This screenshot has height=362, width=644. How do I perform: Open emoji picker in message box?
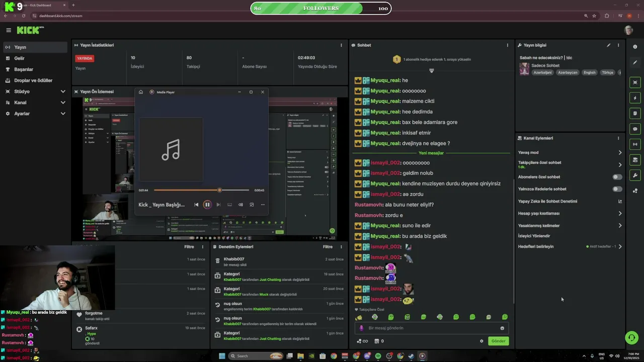coord(502,328)
